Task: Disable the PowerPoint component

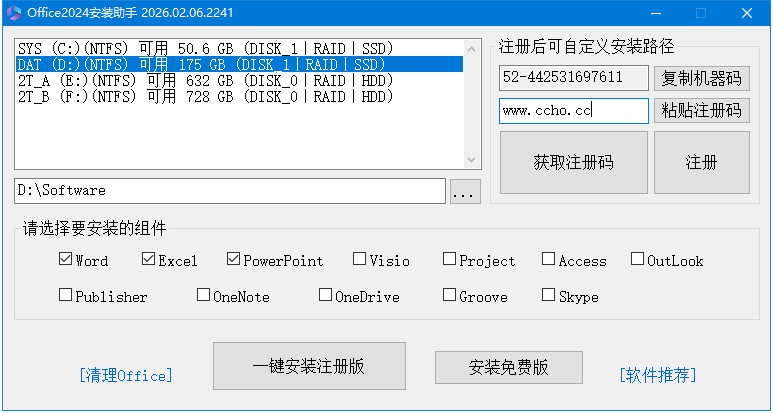Action: pos(234,260)
